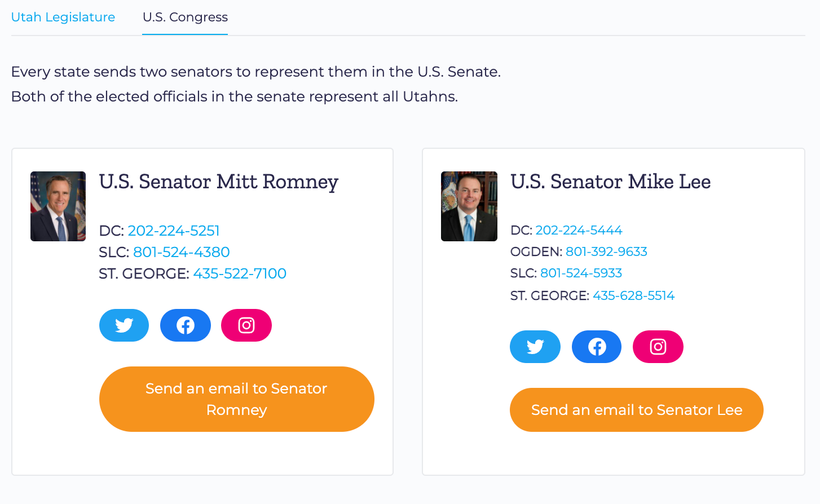Call Lee's DC number 202-224-5444
820x504 pixels.
579,230
